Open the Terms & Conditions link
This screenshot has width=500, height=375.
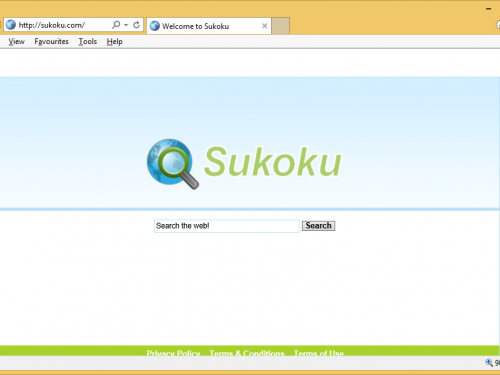click(247, 353)
